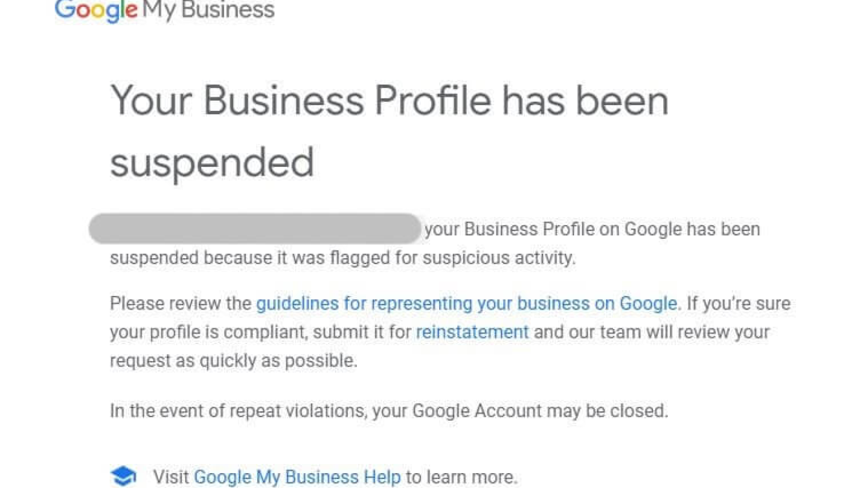
Task: Open the guidelines for representing your business link
Action: [466, 304]
